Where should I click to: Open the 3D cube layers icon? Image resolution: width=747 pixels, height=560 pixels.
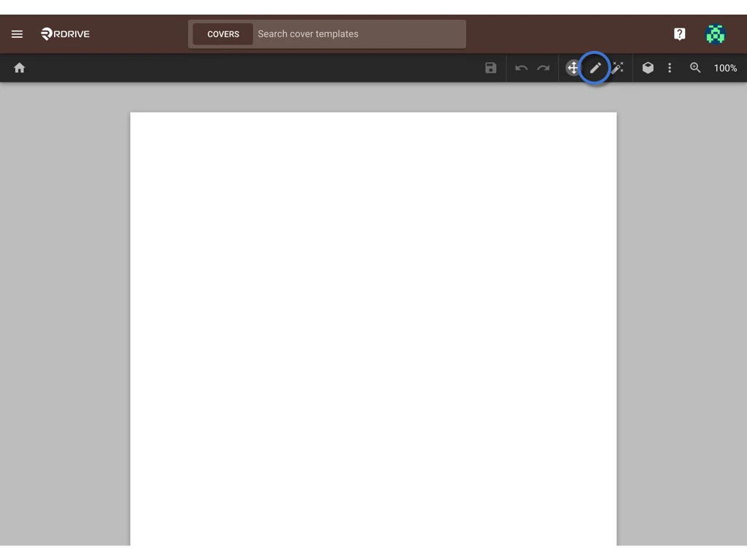pyautogui.click(x=648, y=68)
